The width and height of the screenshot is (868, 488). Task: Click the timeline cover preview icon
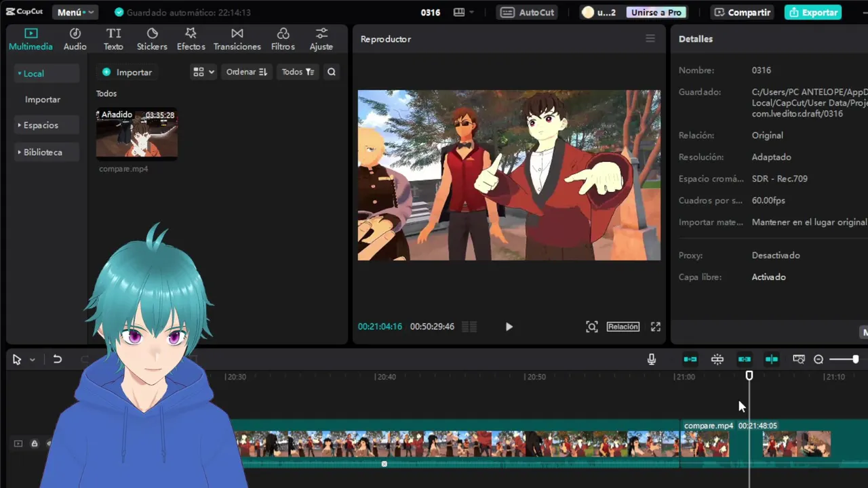(x=799, y=359)
